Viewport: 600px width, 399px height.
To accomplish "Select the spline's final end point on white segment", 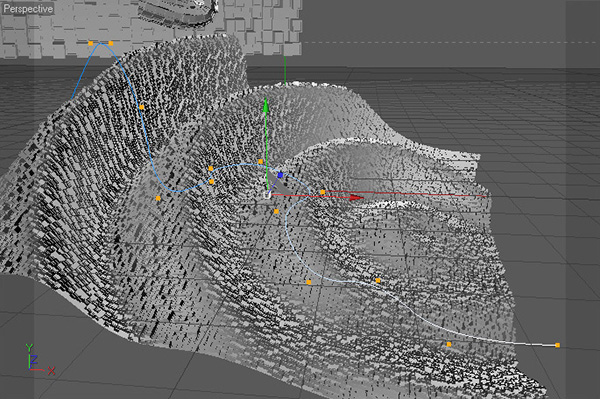I will point(558,345).
